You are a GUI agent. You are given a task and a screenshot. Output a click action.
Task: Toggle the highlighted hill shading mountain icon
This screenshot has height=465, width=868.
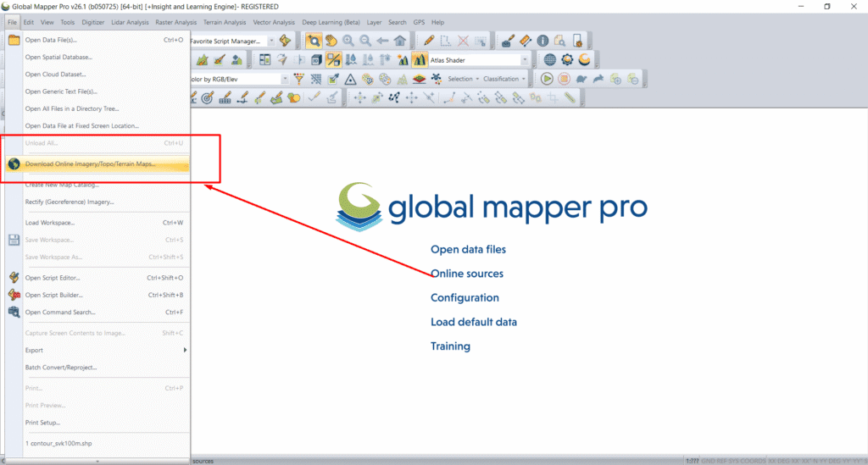pyautogui.click(x=420, y=60)
